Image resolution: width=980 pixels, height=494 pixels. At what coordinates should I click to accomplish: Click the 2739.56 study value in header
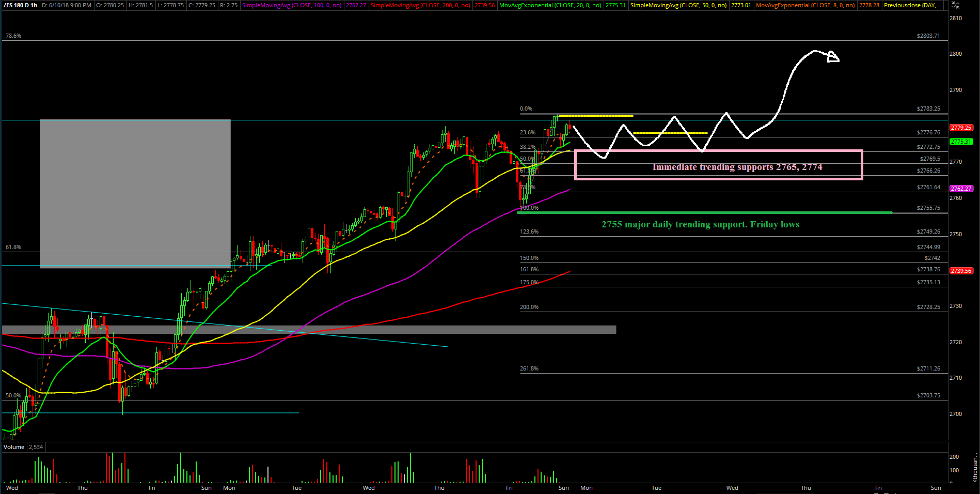[484, 5]
